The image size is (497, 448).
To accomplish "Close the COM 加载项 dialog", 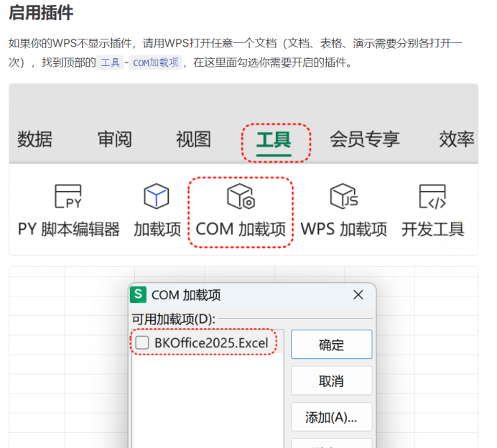I will tap(359, 294).
